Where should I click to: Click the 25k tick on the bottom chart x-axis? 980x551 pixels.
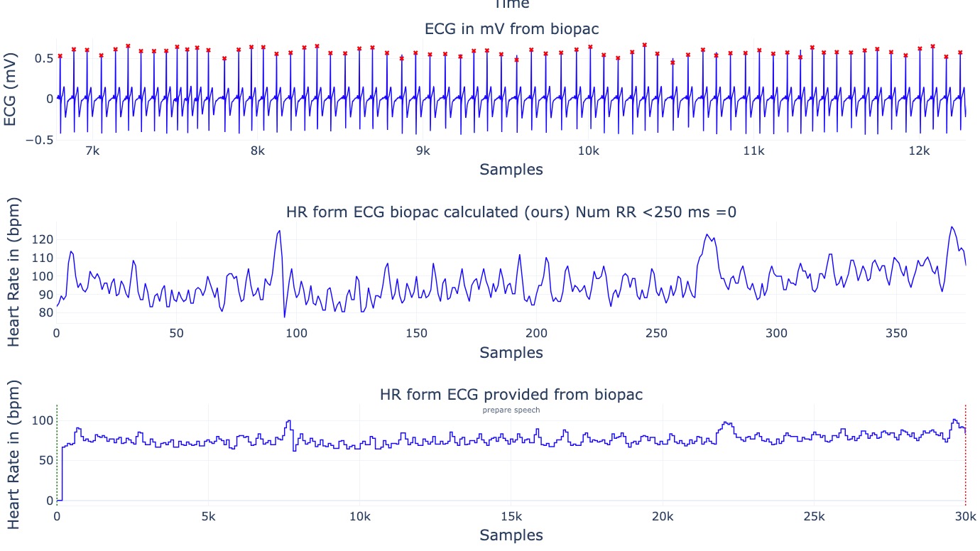coord(814,516)
